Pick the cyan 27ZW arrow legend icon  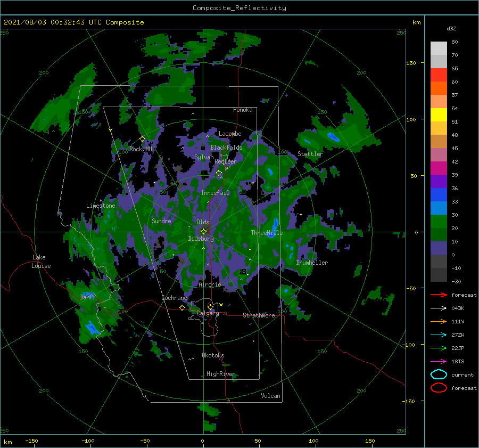pyautogui.click(x=439, y=335)
